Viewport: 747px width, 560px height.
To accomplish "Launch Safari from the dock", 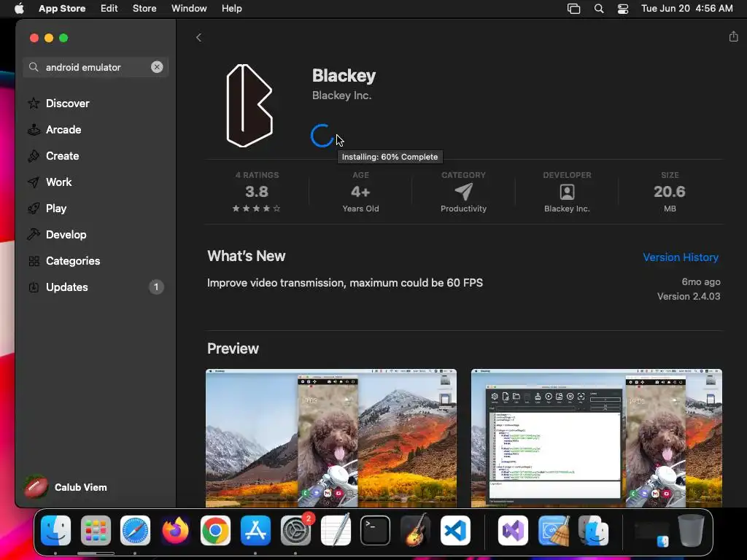I will [135, 531].
